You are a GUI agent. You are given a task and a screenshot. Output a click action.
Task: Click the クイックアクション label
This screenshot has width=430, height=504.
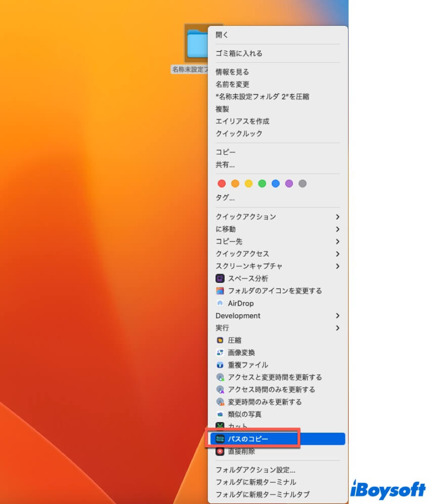(245, 217)
